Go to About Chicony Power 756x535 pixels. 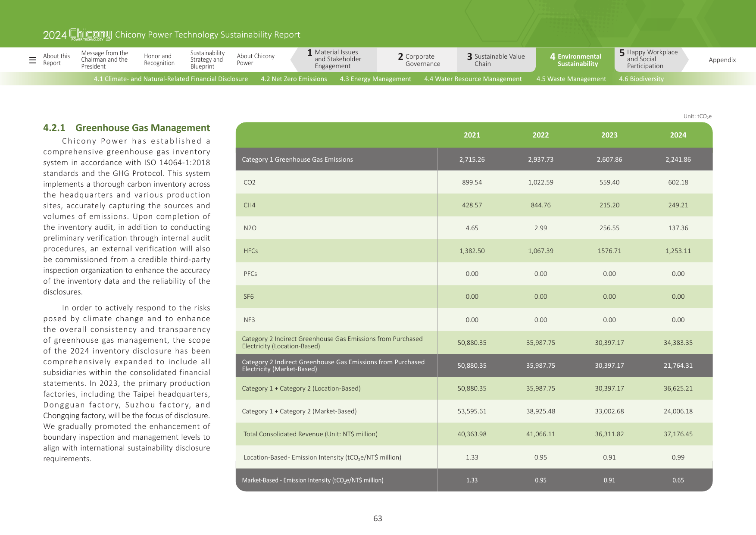point(256,59)
